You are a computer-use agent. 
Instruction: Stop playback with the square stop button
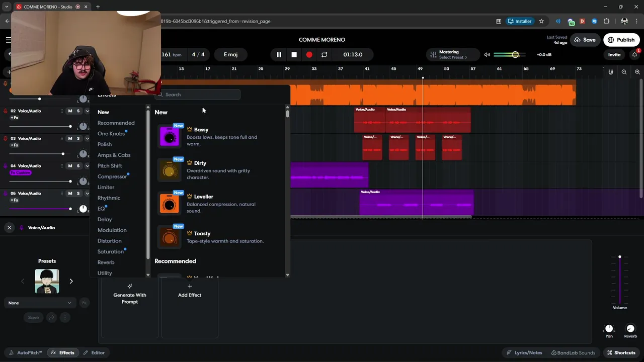click(x=294, y=54)
